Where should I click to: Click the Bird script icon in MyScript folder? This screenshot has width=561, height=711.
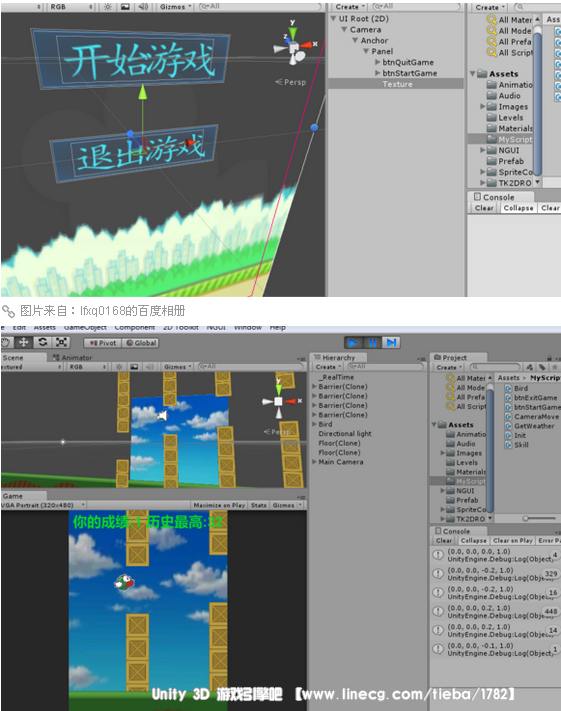[x=508, y=388]
